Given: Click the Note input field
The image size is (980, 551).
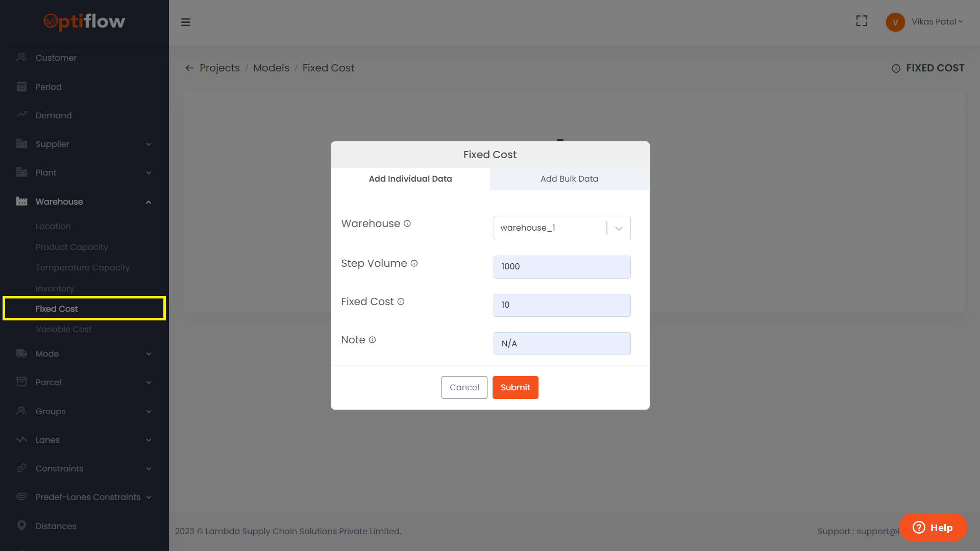Looking at the screenshot, I should tap(561, 343).
